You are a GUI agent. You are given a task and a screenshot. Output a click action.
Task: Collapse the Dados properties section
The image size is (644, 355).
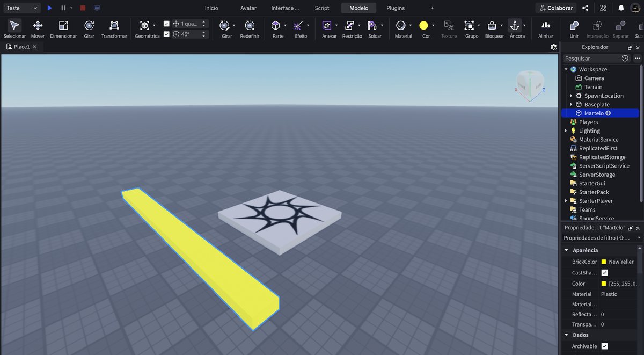(x=566, y=335)
